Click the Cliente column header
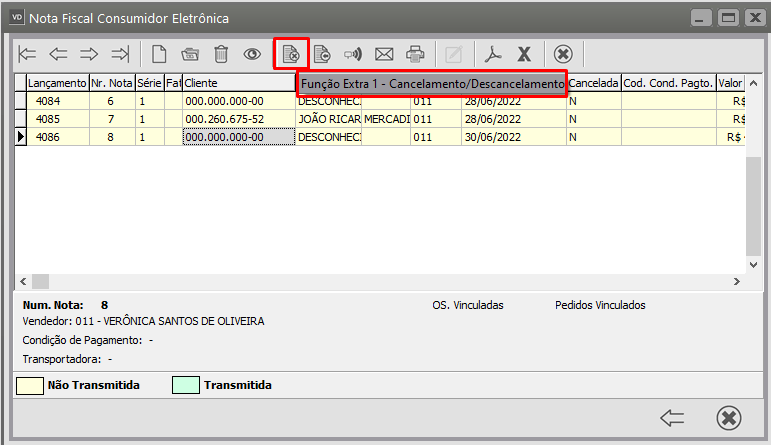771x445 pixels. (238, 83)
